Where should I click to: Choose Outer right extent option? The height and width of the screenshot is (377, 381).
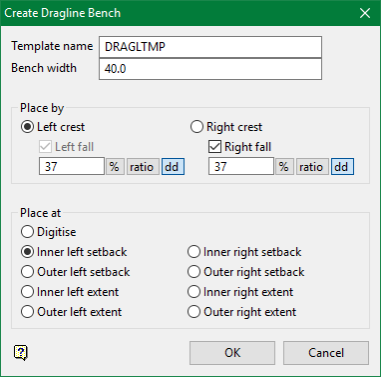(194, 312)
